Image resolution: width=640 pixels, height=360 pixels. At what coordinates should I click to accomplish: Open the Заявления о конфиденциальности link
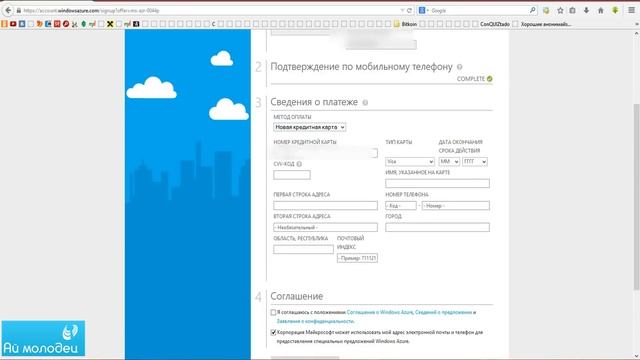click(316, 321)
